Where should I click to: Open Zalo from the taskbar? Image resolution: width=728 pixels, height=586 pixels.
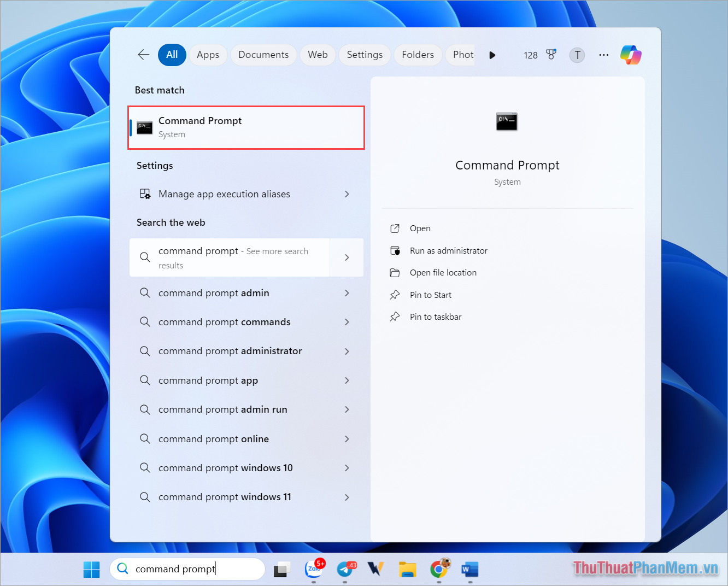(314, 569)
